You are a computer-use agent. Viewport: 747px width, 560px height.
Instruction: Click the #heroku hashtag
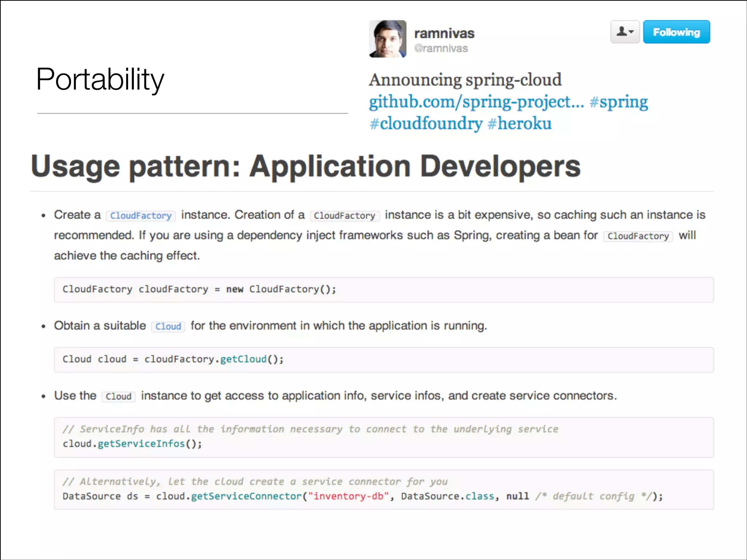pyautogui.click(x=519, y=124)
